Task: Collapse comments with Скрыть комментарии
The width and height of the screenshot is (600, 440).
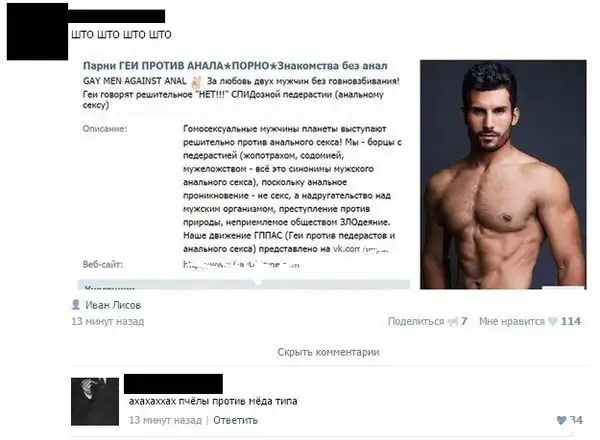Action: [x=328, y=352]
